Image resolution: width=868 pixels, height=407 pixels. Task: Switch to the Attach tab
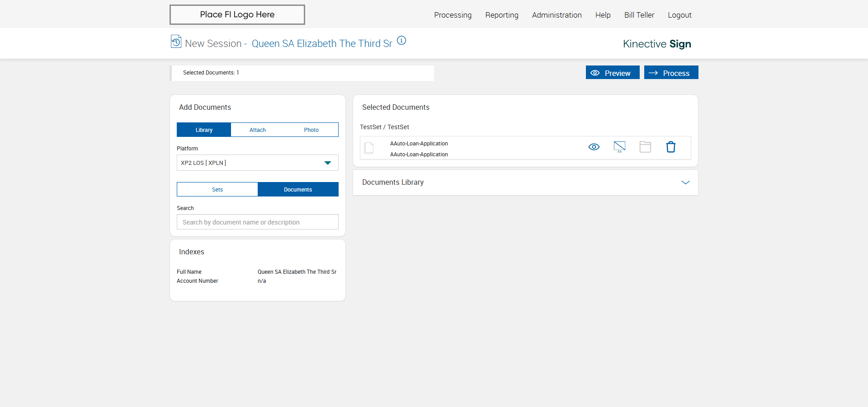(x=258, y=130)
